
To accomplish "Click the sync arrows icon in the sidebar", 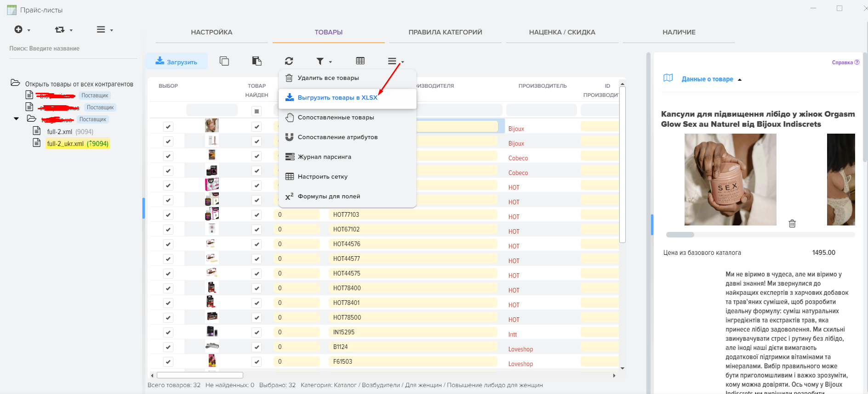I will point(60,29).
